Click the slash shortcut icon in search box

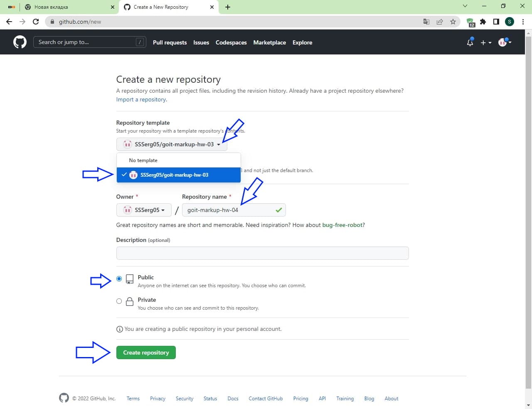(140, 42)
